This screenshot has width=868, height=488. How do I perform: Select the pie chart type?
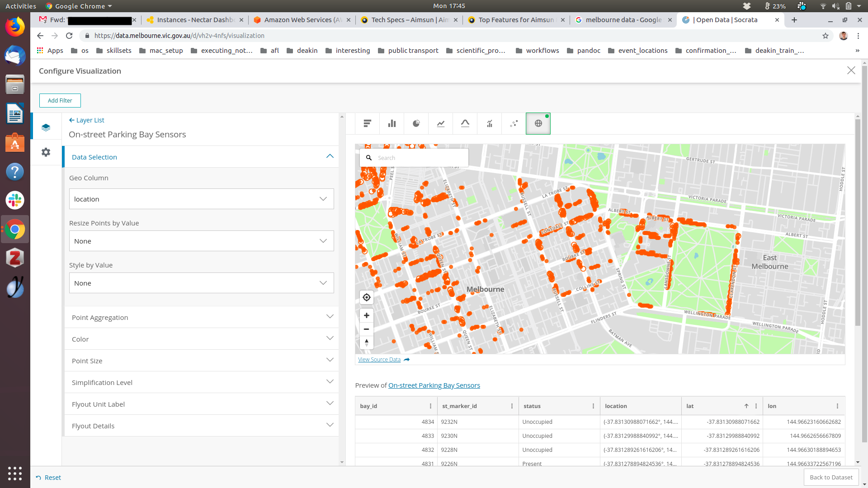(x=416, y=123)
